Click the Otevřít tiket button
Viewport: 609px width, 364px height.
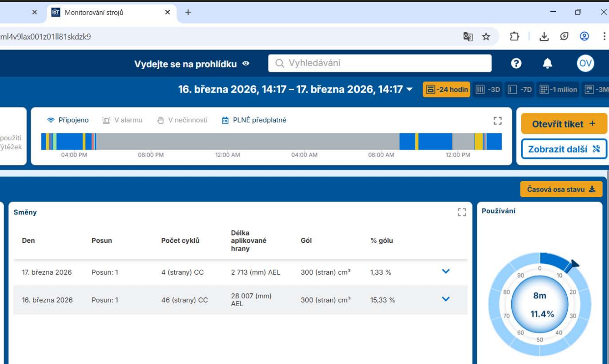(x=564, y=124)
